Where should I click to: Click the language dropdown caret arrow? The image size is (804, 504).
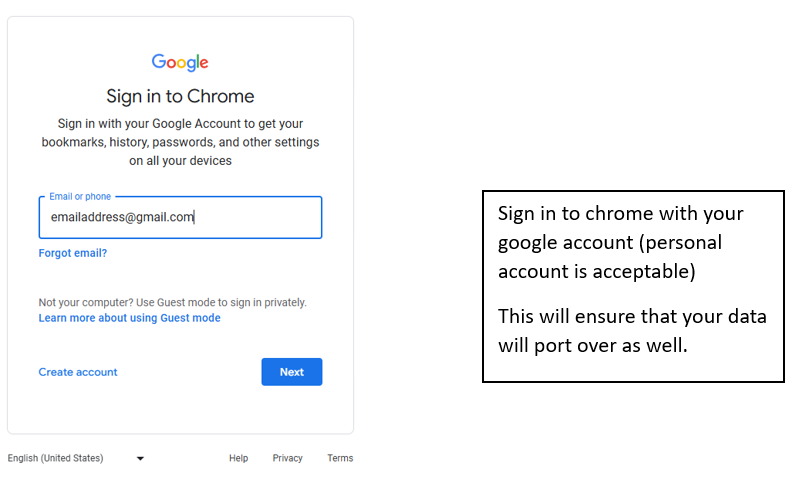pyautogui.click(x=140, y=458)
